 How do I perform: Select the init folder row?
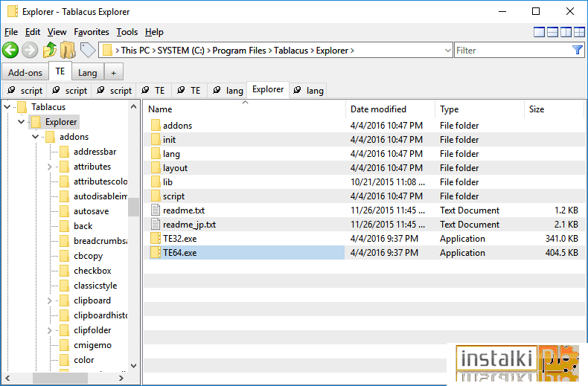coord(364,139)
